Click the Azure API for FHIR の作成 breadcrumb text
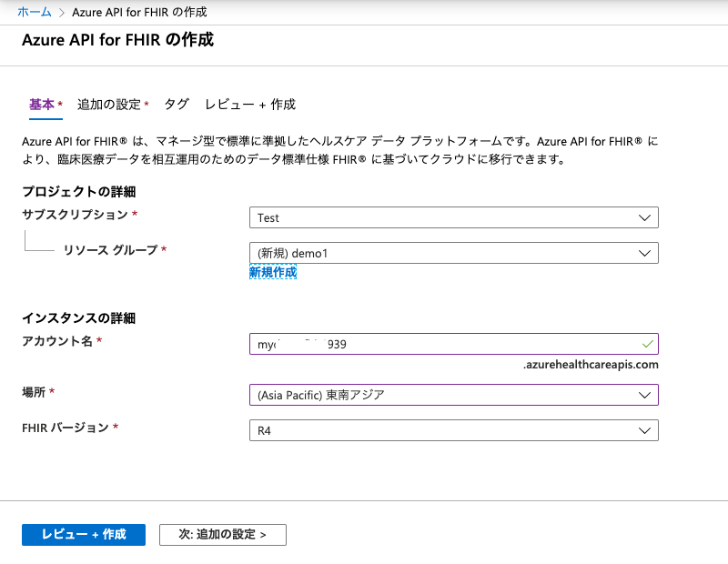This screenshot has height=564, width=728. [x=139, y=12]
